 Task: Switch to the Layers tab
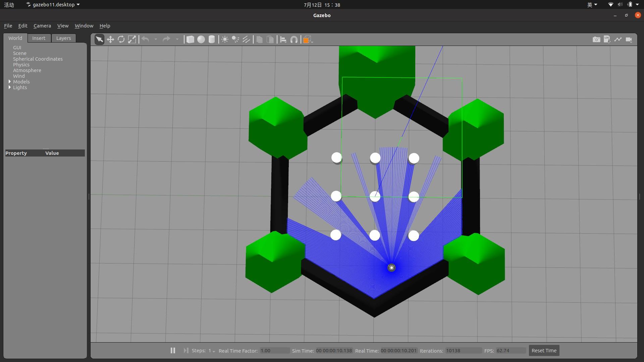click(x=63, y=38)
